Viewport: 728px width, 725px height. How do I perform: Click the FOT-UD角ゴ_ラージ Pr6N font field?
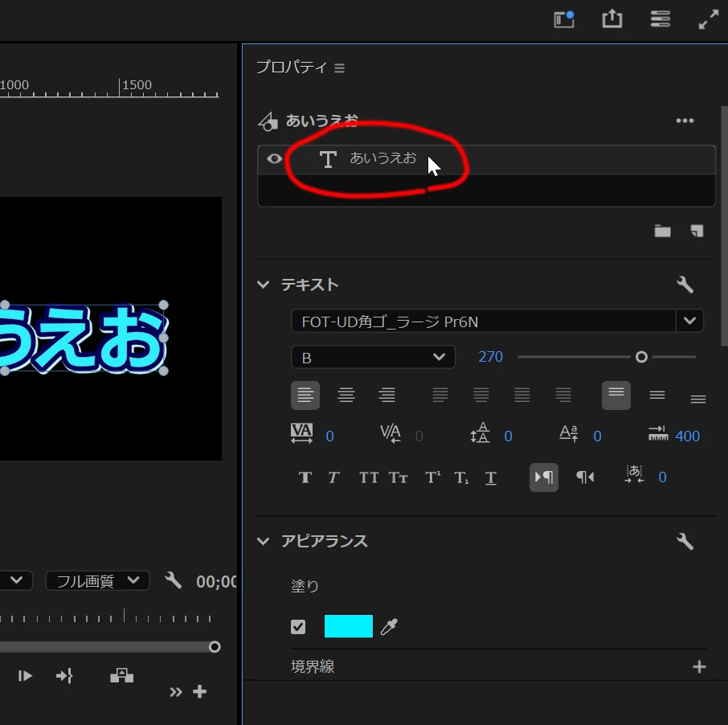click(483, 321)
